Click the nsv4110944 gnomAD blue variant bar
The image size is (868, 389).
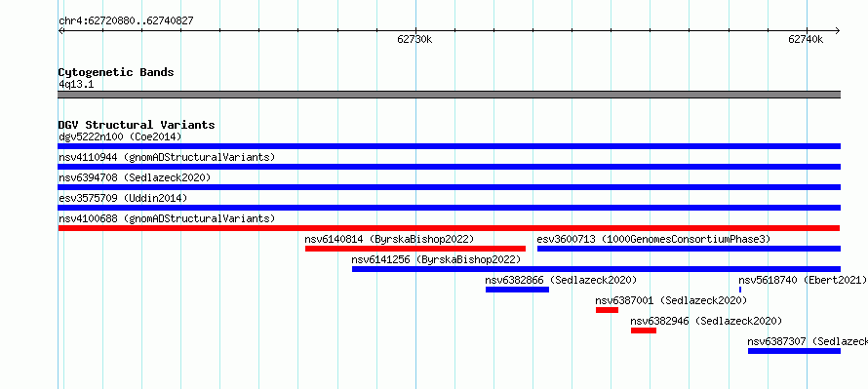click(449, 167)
